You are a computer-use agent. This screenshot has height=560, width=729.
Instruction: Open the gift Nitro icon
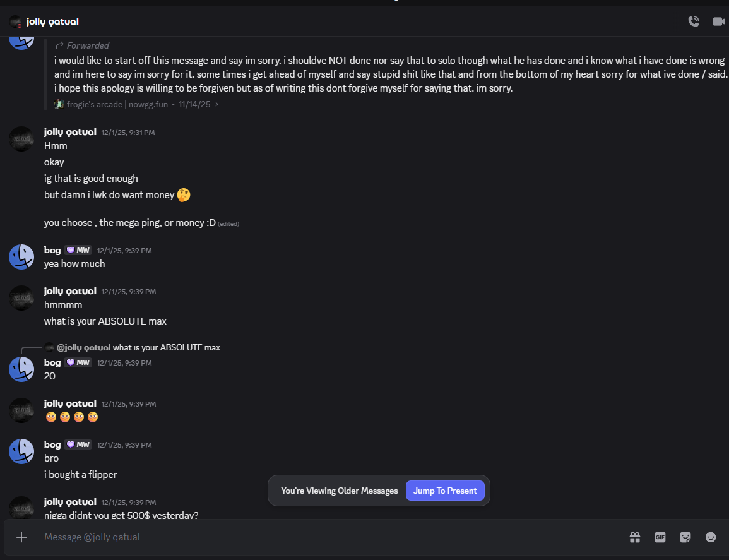[635, 537]
